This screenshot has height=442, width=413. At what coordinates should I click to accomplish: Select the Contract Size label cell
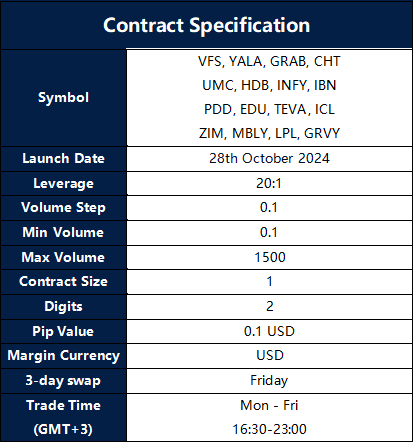click(x=63, y=282)
